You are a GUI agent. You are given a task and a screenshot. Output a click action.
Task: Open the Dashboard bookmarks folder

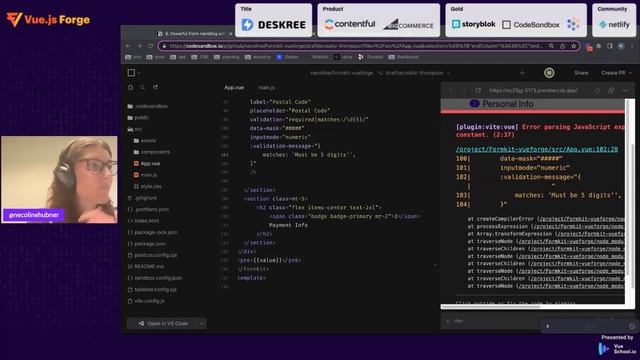(x=403, y=57)
